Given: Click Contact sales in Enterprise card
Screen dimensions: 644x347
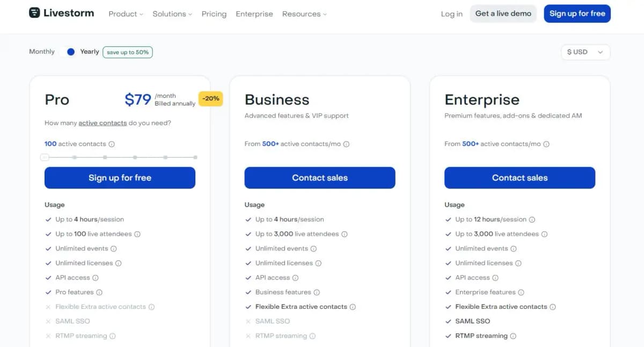Looking at the screenshot, I should tap(520, 178).
